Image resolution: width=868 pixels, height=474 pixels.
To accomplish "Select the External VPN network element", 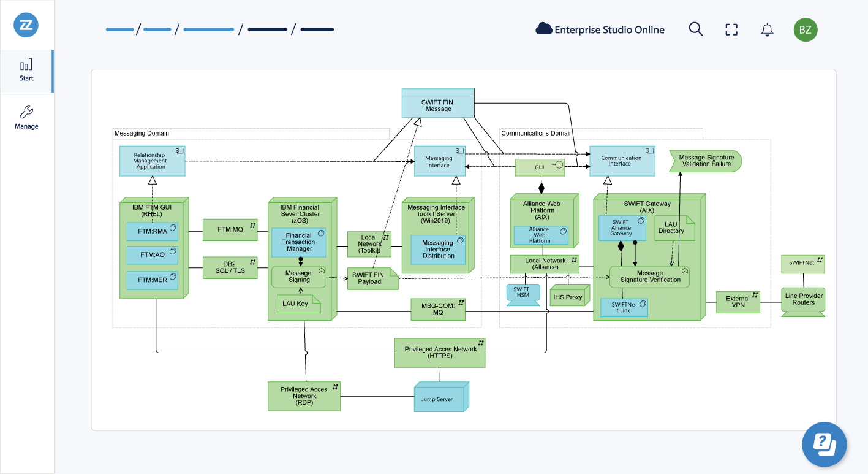I will point(738,302).
